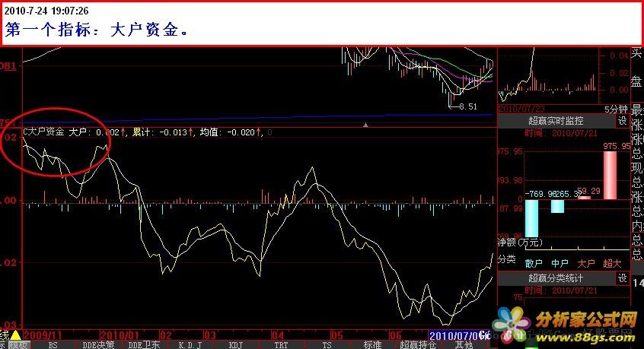This screenshot has width=644, height=349.
Task: Click the 8.51 low price label
Action: point(468,106)
